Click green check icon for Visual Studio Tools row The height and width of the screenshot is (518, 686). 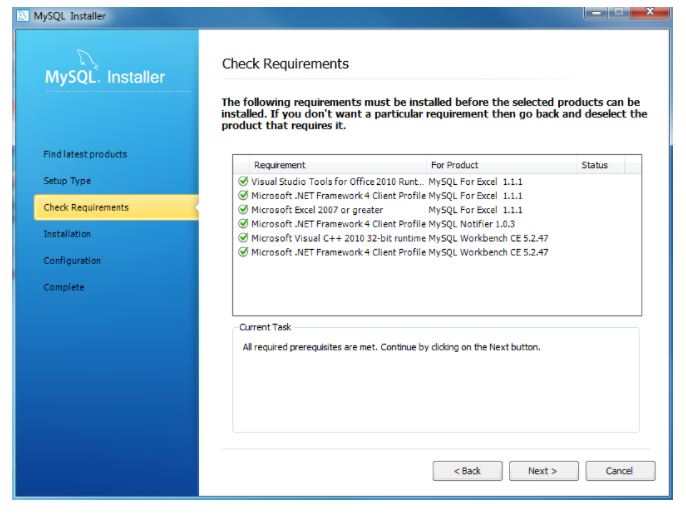tap(243, 181)
